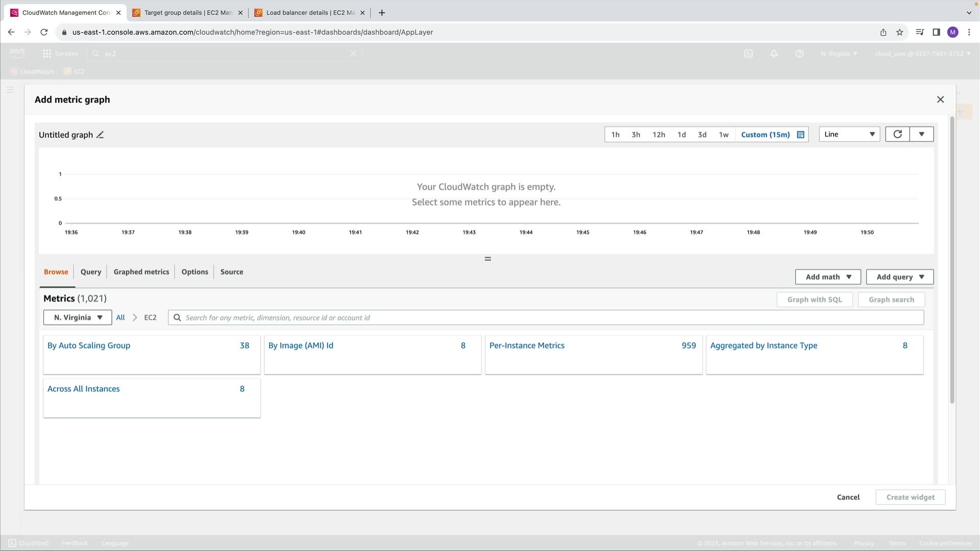Open the Per-Instance Metrics category
This screenshot has height=551, width=980.
526,345
